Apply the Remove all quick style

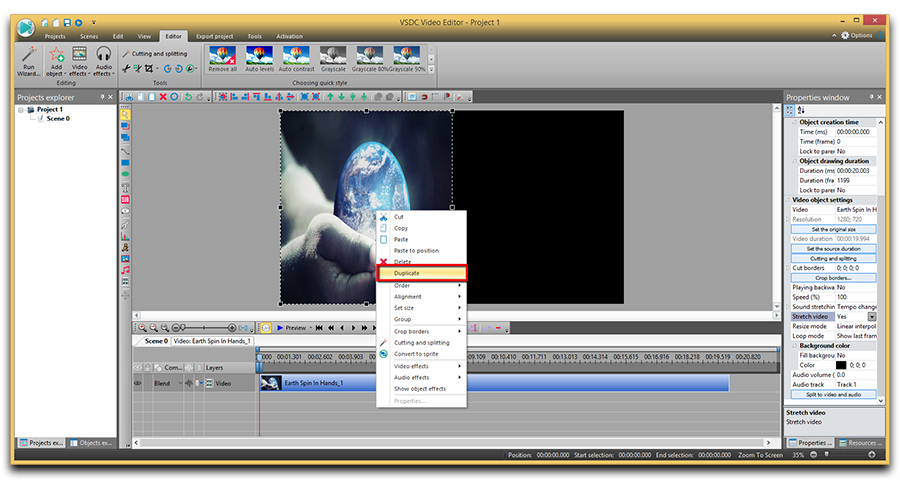pos(223,59)
